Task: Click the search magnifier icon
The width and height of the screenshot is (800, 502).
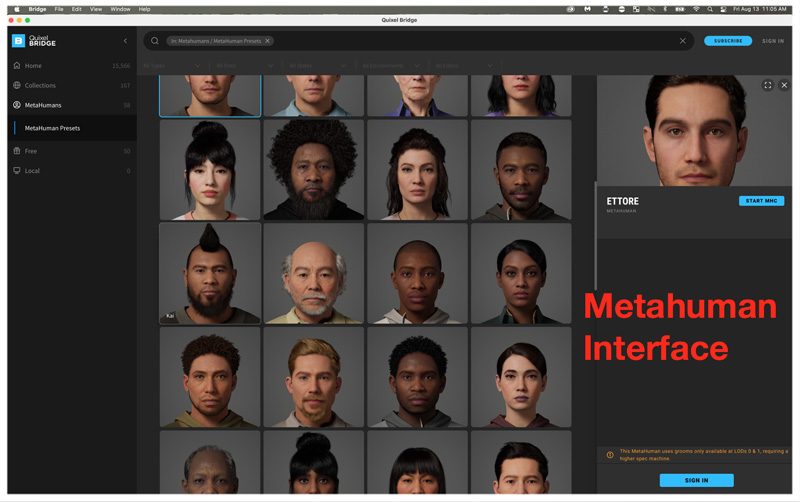Action: click(x=155, y=41)
